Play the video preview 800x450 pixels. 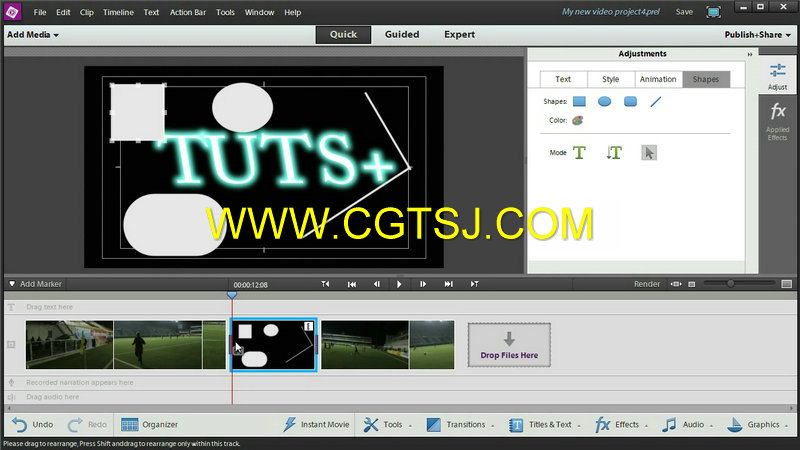pyautogui.click(x=399, y=284)
